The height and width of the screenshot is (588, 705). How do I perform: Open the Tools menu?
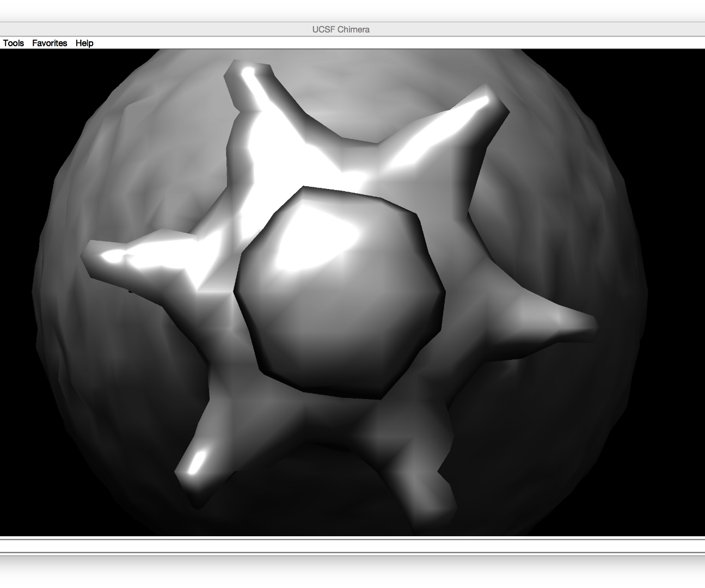pyautogui.click(x=13, y=42)
